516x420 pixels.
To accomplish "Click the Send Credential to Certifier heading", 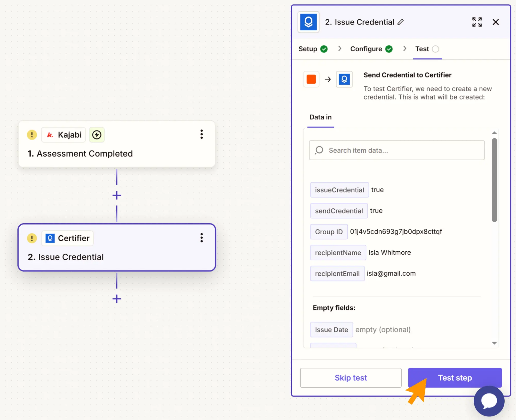I will [x=407, y=75].
